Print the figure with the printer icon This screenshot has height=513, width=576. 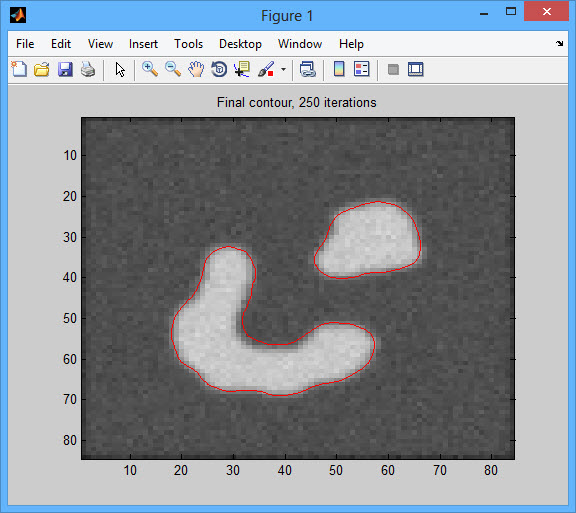(88, 69)
